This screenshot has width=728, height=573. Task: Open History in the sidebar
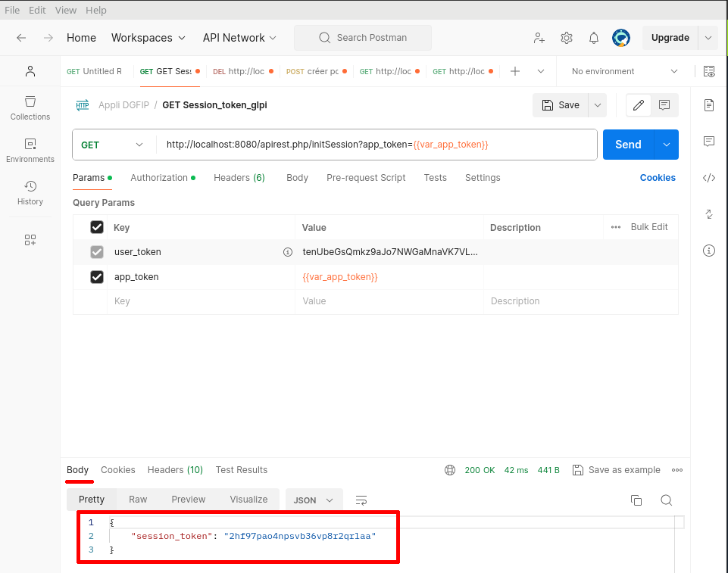[x=30, y=193]
